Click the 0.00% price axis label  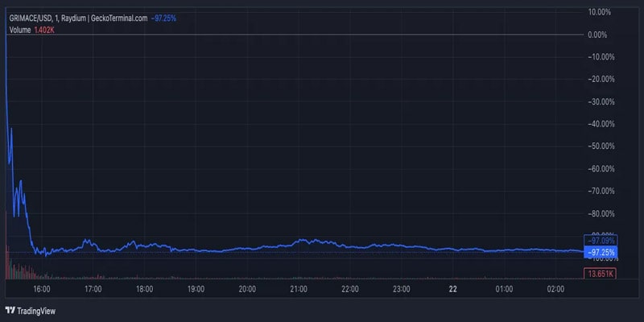[x=597, y=35]
